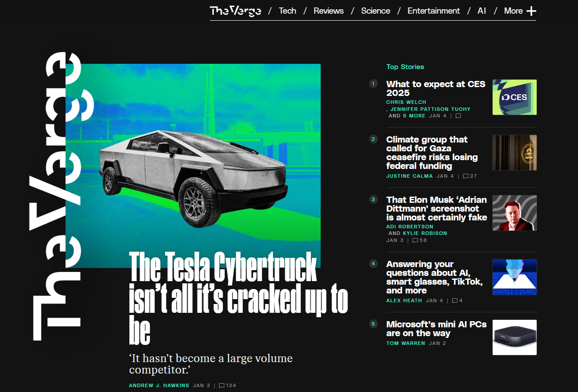578x392 pixels.
Task: Click the Climate group story thumbnail
Action: [515, 153]
